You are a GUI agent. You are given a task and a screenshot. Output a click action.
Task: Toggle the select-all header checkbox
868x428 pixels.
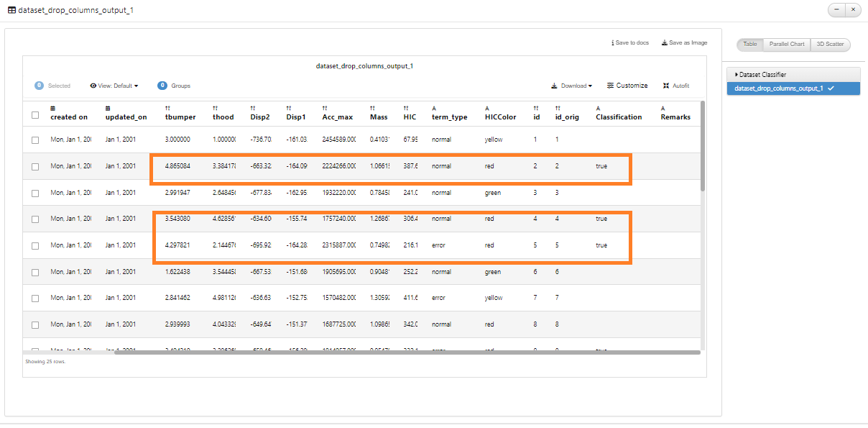pyautogui.click(x=35, y=114)
